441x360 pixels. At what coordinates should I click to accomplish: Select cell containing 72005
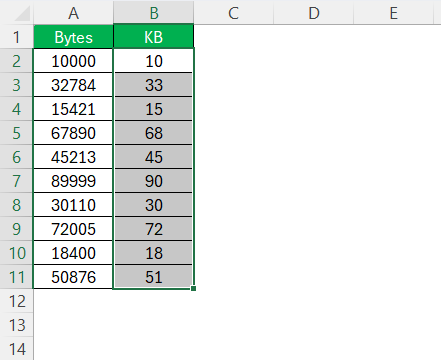(x=73, y=229)
